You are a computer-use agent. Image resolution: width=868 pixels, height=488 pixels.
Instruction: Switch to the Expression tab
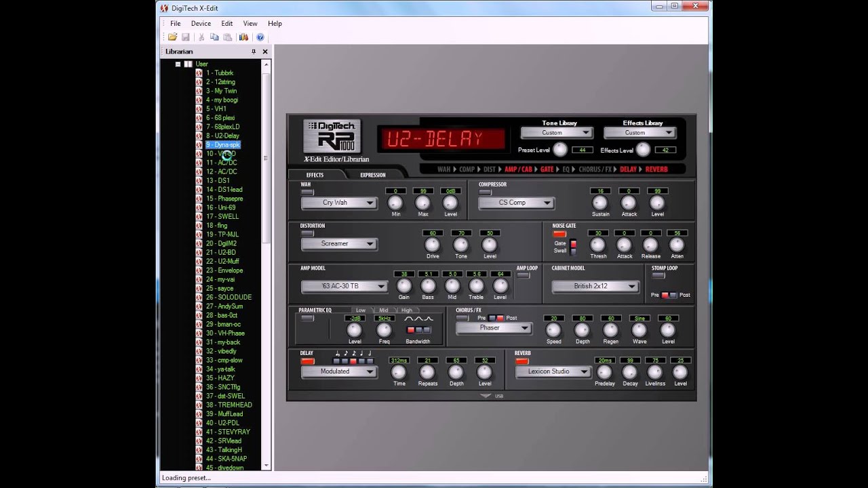click(x=373, y=175)
